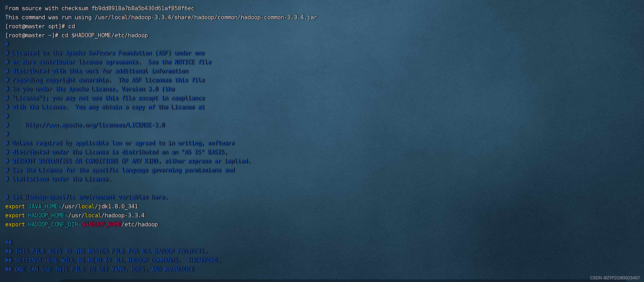Click the '[root@master opt]# cd' prompt line

(40, 26)
